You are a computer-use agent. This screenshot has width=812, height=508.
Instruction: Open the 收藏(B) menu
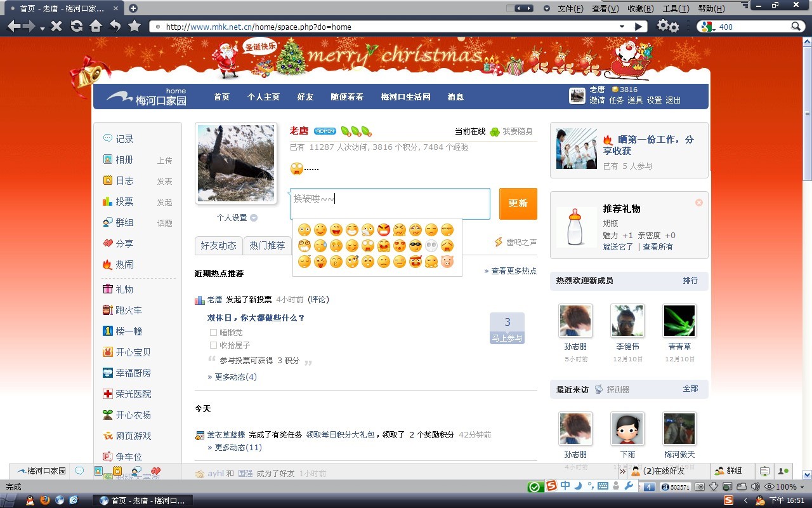(x=640, y=8)
